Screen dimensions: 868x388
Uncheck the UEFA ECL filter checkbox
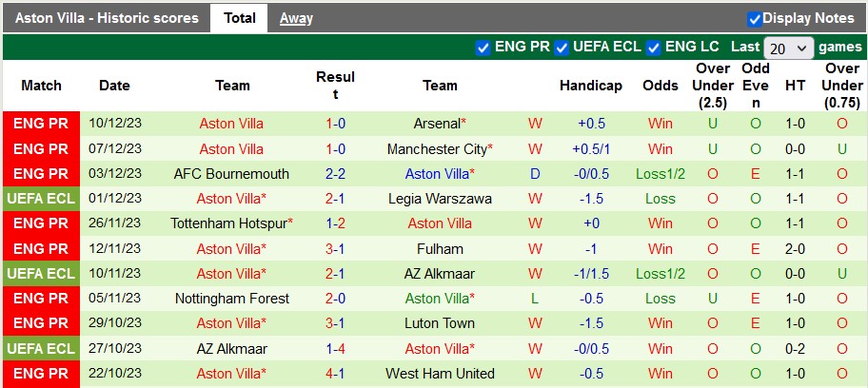[x=562, y=47]
